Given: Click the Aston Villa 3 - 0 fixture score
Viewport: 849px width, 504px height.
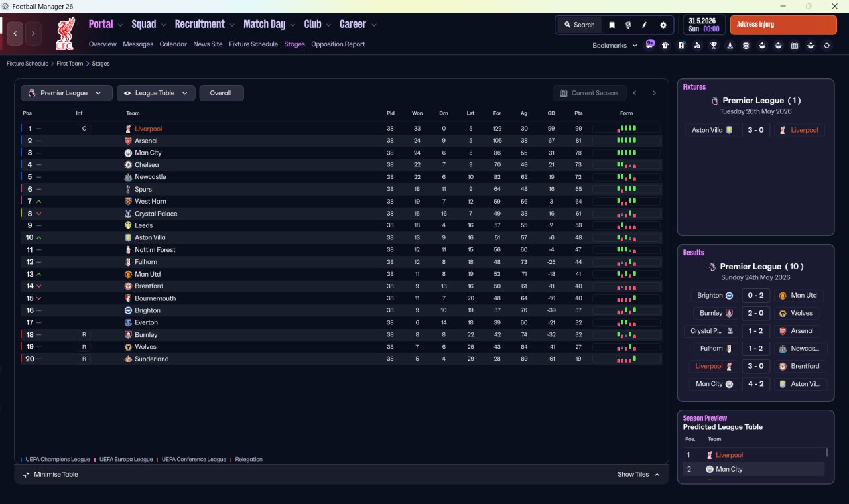Looking at the screenshot, I should [756, 130].
